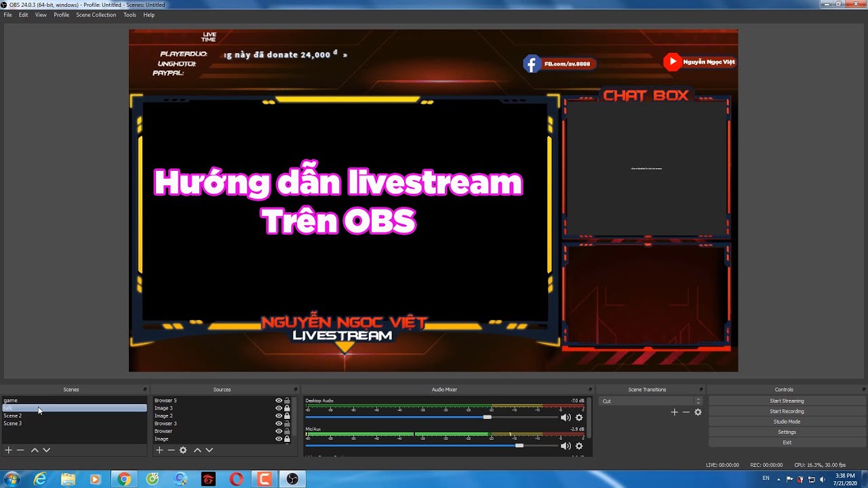Open the Tools menu
Image resolution: width=868 pixels, height=488 pixels.
point(130,15)
